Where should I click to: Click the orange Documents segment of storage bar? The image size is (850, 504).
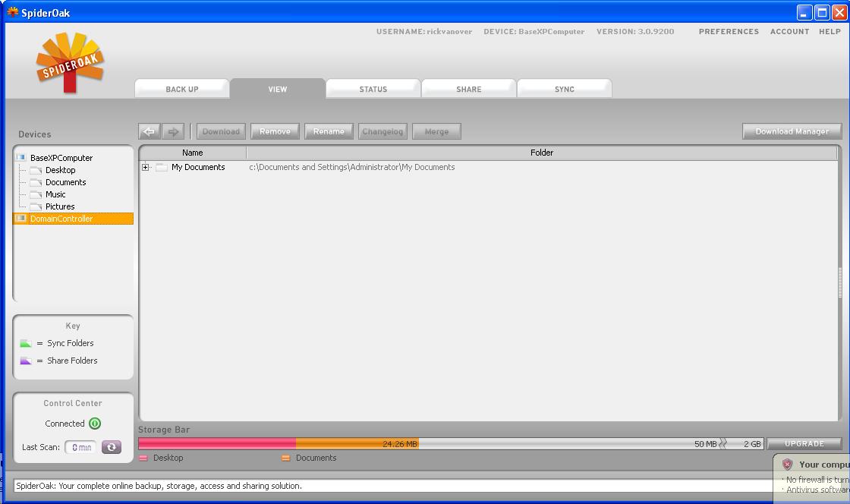(x=357, y=444)
